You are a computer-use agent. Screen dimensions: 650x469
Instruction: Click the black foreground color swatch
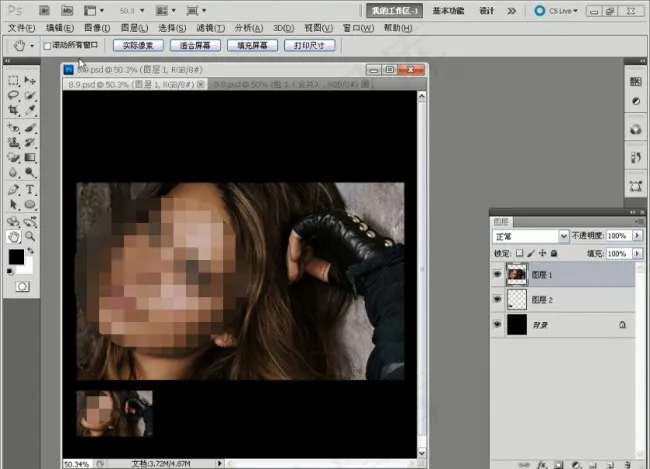click(x=16, y=258)
